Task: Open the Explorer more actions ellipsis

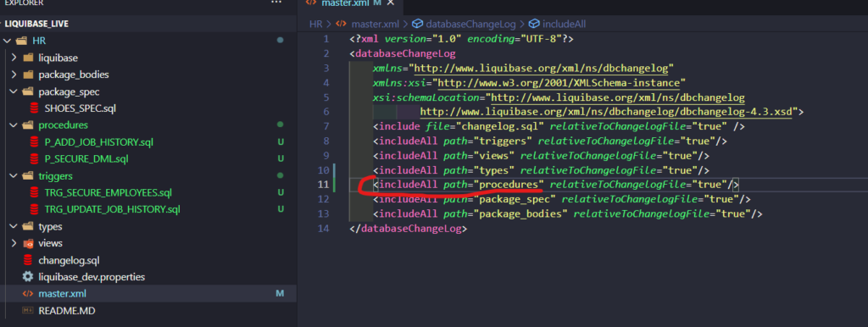Action: coord(276,3)
